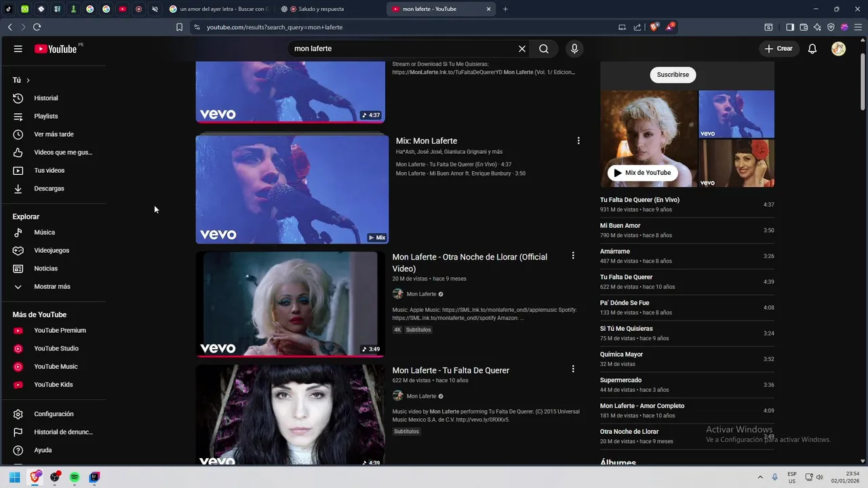
Task: Open the account avatar menu
Action: [839, 49]
